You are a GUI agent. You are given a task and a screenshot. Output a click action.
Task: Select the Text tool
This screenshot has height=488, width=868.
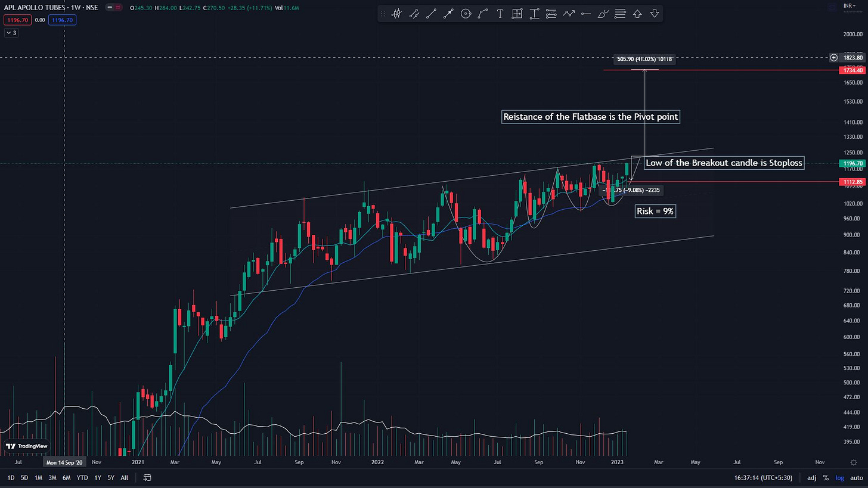pyautogui.click(x=500, y=14)
